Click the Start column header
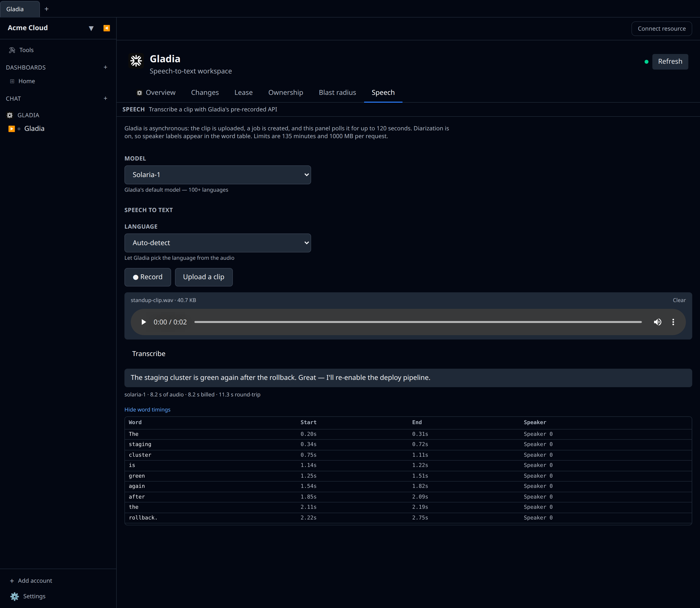 click(308, 422)
